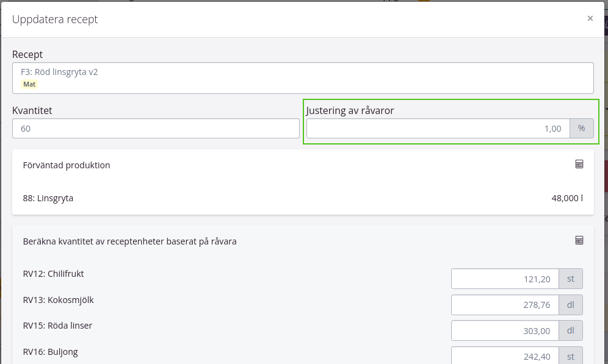
Task: Click calculator icon in Förväntad produktion panel
Action: pos(579,164)
